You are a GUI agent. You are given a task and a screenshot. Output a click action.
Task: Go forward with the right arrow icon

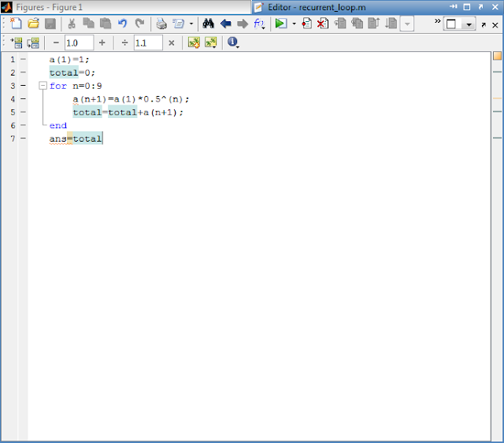tap(243, 24)
